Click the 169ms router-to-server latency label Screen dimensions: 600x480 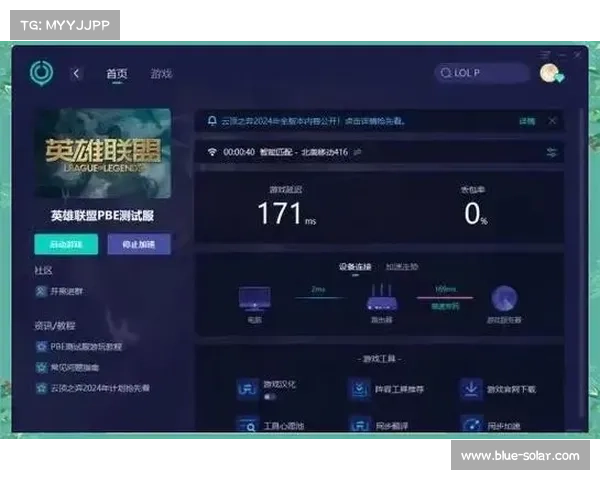445,289
